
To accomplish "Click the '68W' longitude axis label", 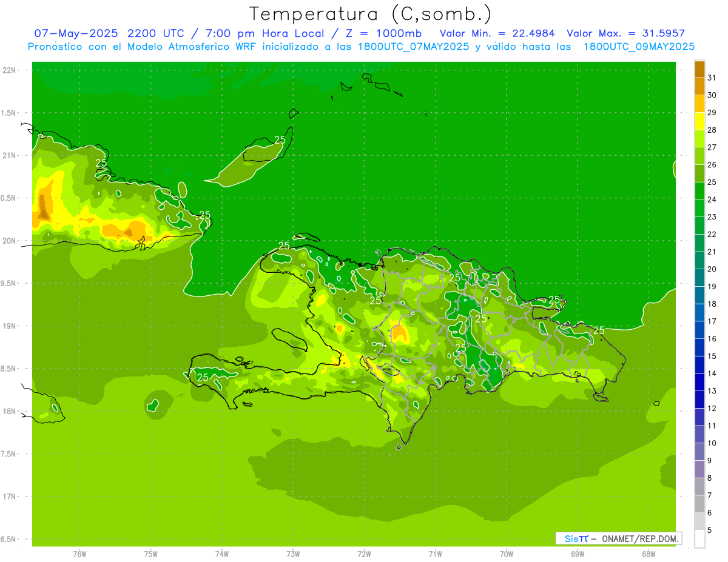I will tap(649, 554).
